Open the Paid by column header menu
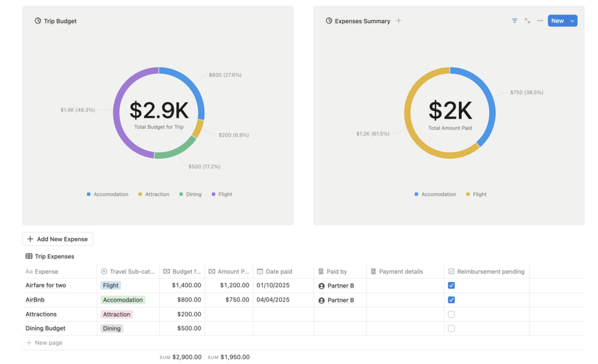598x364 pixels. pyautogui.click(x=340, y=271)
